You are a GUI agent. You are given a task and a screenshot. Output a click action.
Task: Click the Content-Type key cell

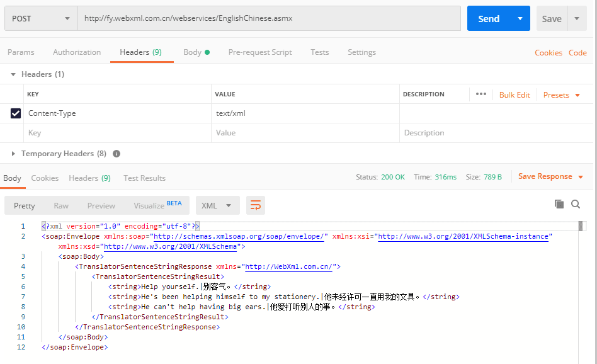pyautogui.click(x=117, y=113)
